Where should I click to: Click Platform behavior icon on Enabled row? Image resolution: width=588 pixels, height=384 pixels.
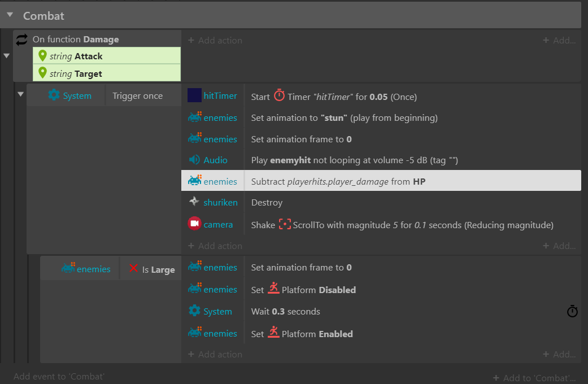(x=273, y=332)
